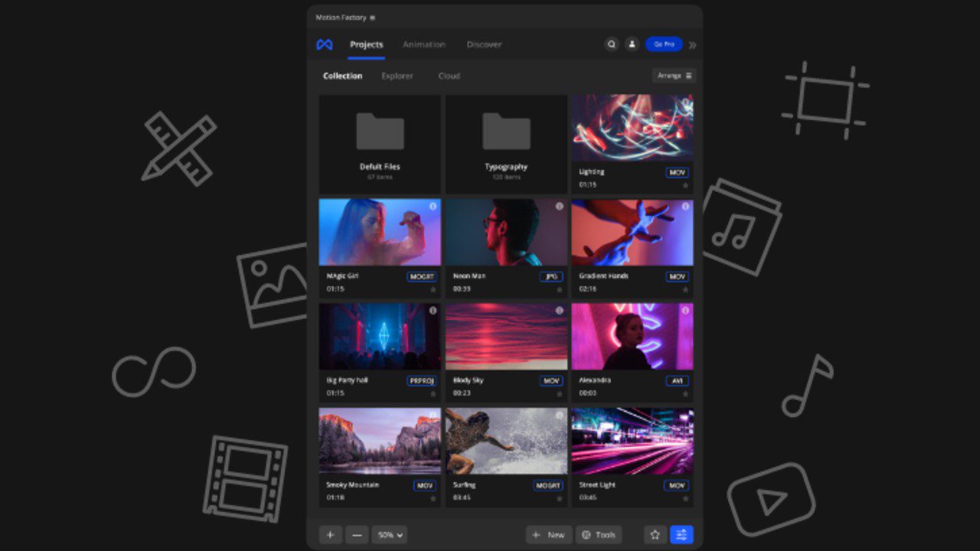Screen dimensions: 980x551
Task: Show info for Neon Man thumbnail
Action: point(559,207)
